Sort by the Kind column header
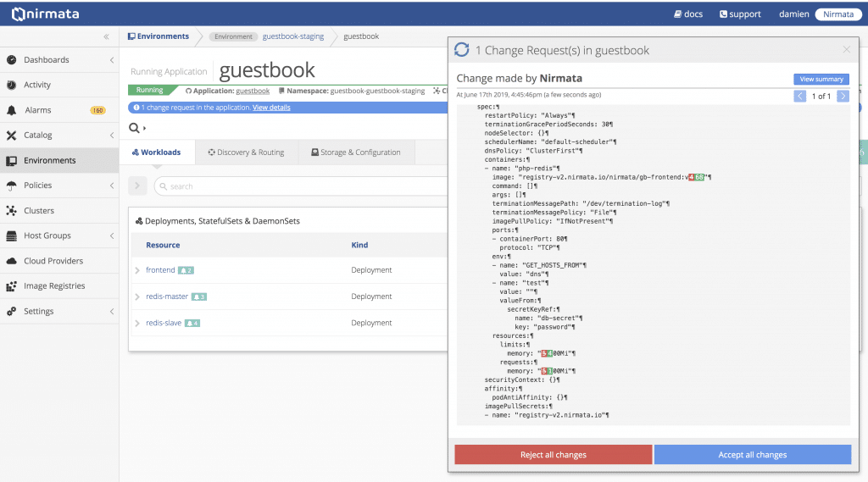 359,245
